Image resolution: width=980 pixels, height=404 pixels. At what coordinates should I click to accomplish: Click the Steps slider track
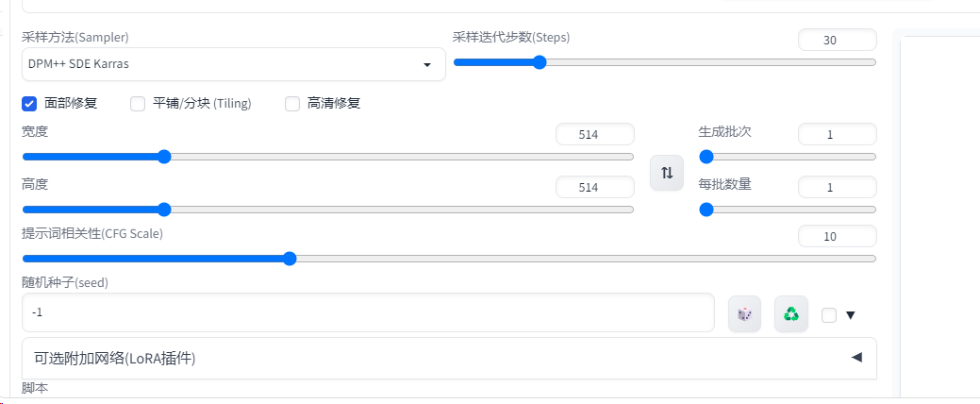tap(664, 62)
